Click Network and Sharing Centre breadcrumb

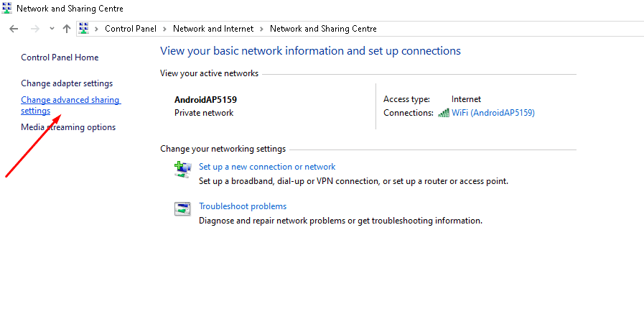[x=323, y=29]
